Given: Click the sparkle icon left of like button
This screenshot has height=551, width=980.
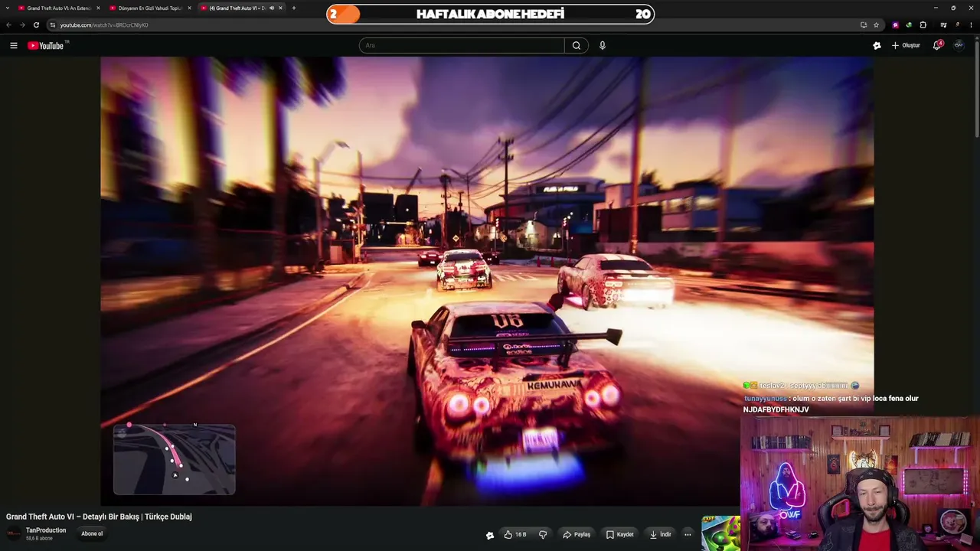Looking at the screenshot, I should pyautogui.click(x=490, y=535).
